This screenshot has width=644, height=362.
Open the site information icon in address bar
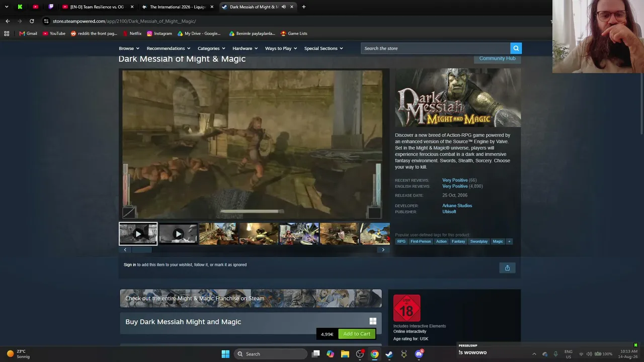tap(46, 21)
